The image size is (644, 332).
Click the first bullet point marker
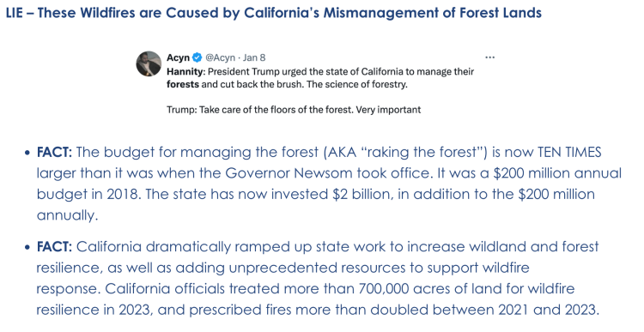point(27,153)
